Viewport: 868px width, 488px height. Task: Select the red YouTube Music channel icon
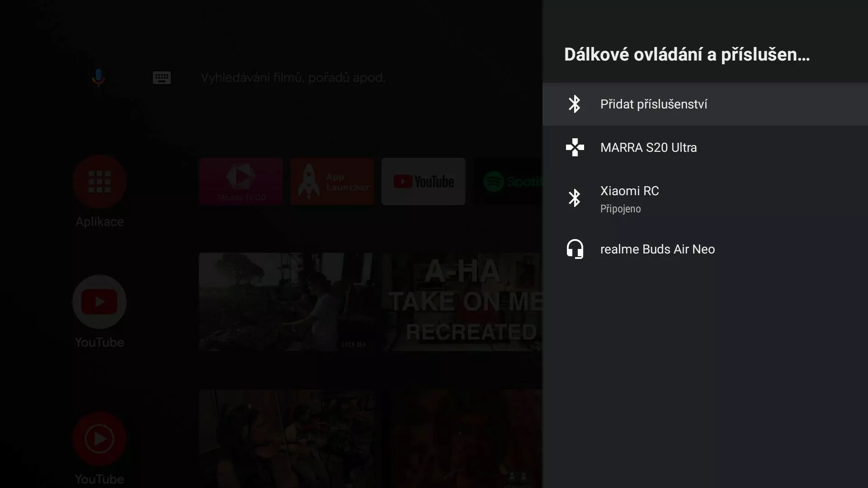(99, 439)
